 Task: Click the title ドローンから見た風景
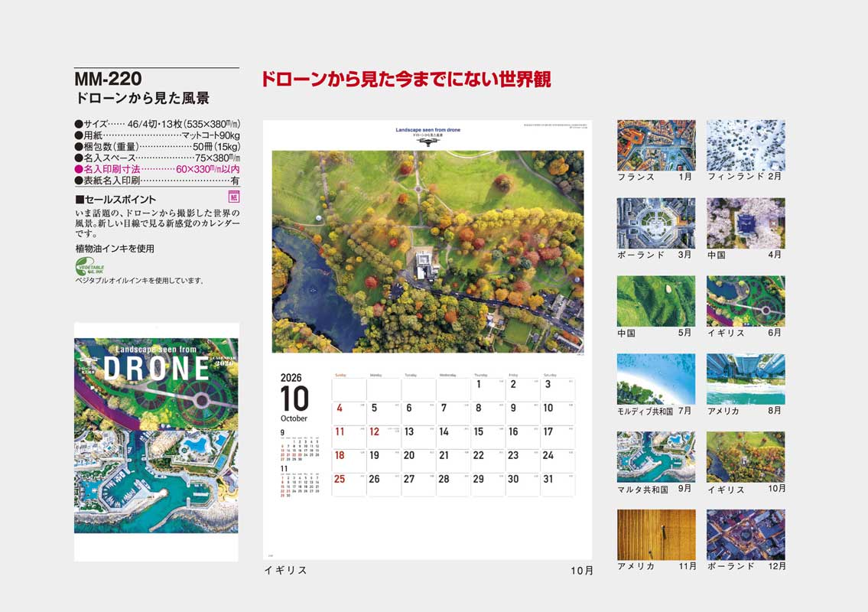[142, 99]
